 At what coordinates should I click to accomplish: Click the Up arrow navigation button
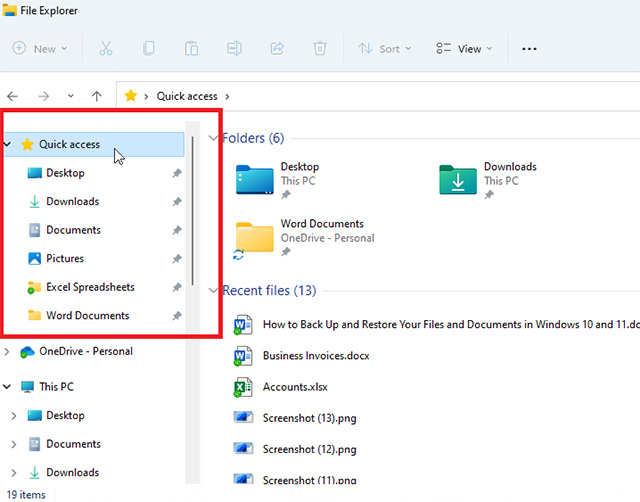tap(96, 96)
